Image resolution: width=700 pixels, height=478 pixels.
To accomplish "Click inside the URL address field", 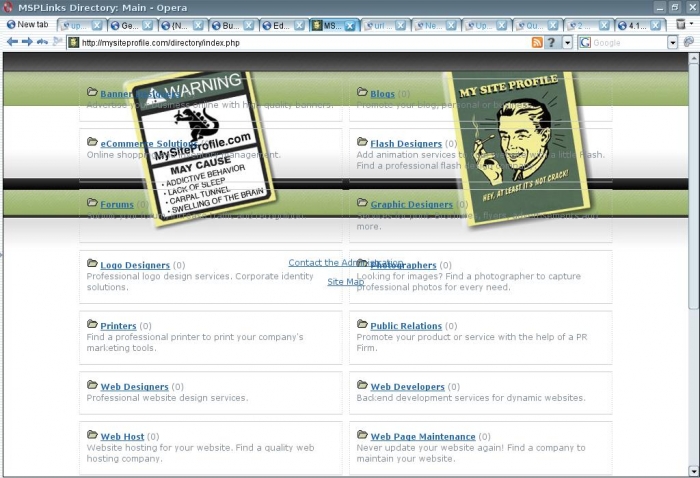I will point(300,42).
